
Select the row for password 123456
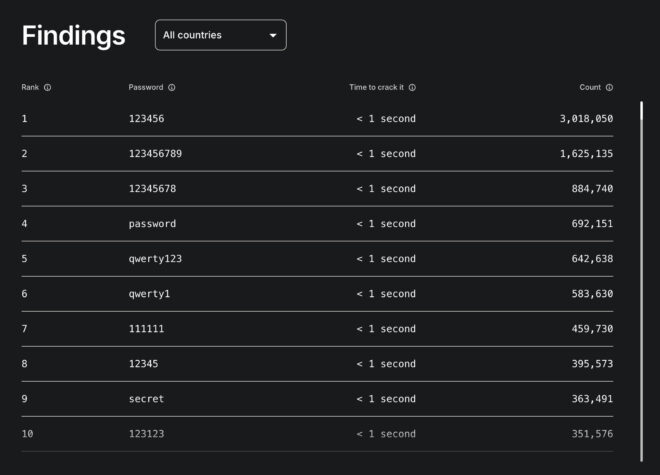point(147,119)
